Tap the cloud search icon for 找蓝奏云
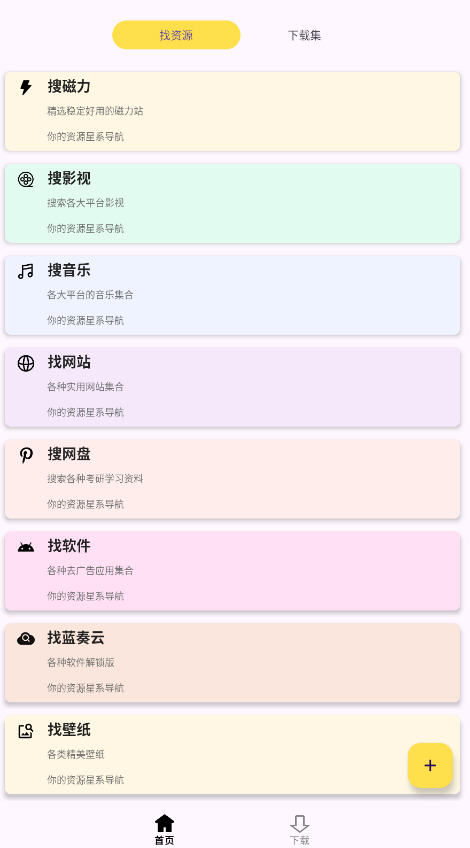 point(25,639)
